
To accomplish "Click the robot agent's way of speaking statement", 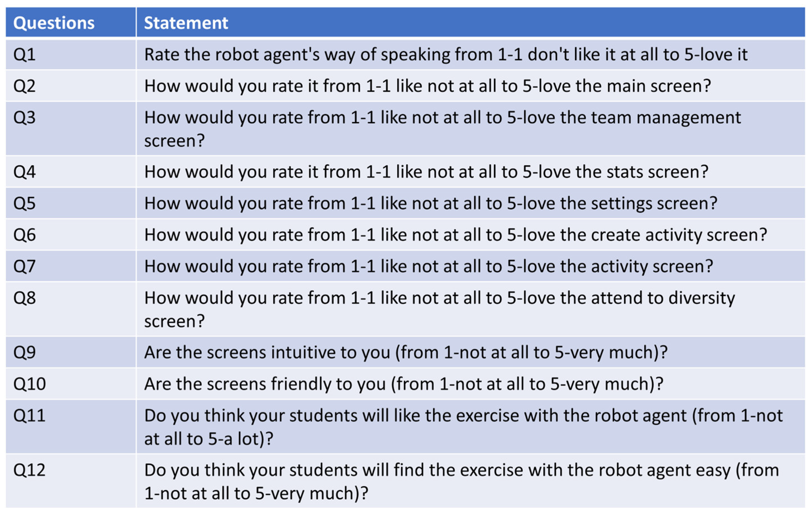I will click(x=446, y=55).
